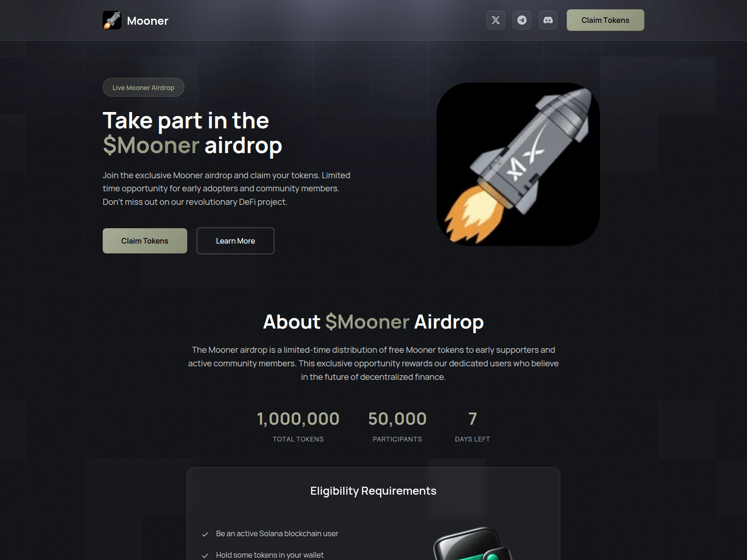Select the Live Mooner Airdrop badge
747x560 pixels.
pyautogui.click(x=143, y=87)
